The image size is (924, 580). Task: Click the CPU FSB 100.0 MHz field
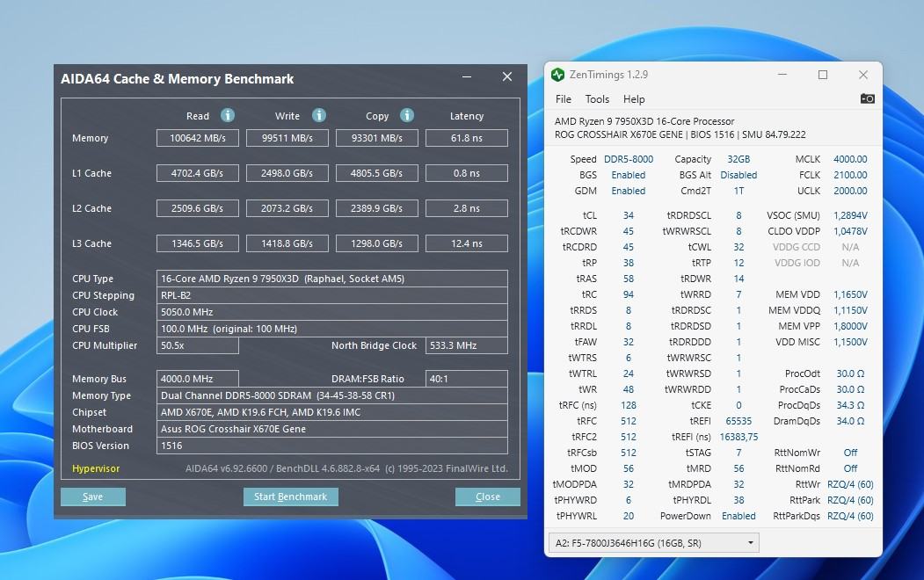coord(332,329)
